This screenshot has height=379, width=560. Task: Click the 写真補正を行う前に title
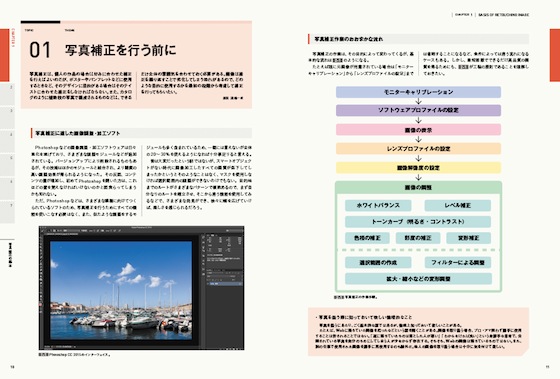click(x=121, y=50)
